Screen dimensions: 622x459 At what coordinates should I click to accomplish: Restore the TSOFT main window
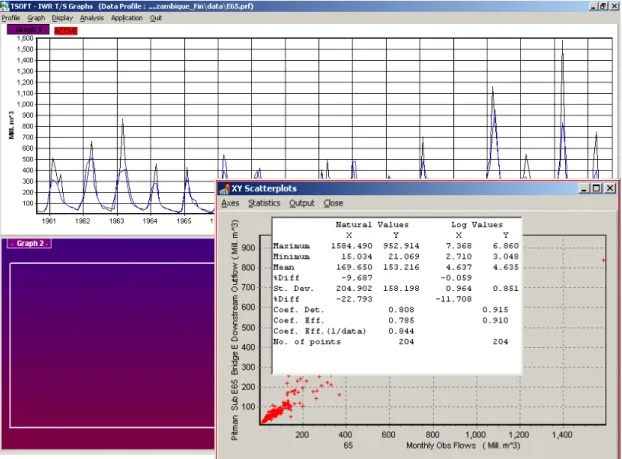pos(603,6)
